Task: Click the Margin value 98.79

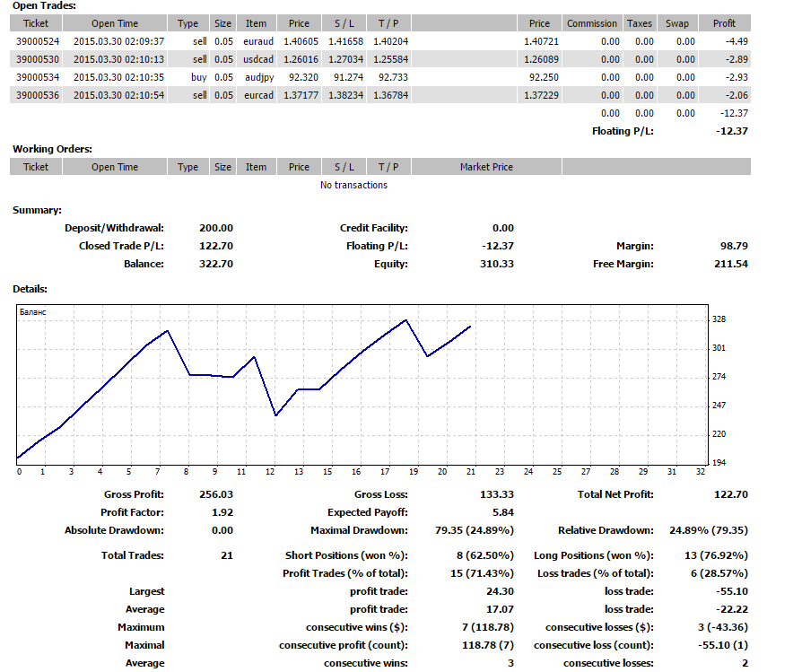Action: (x=734, y=246)
